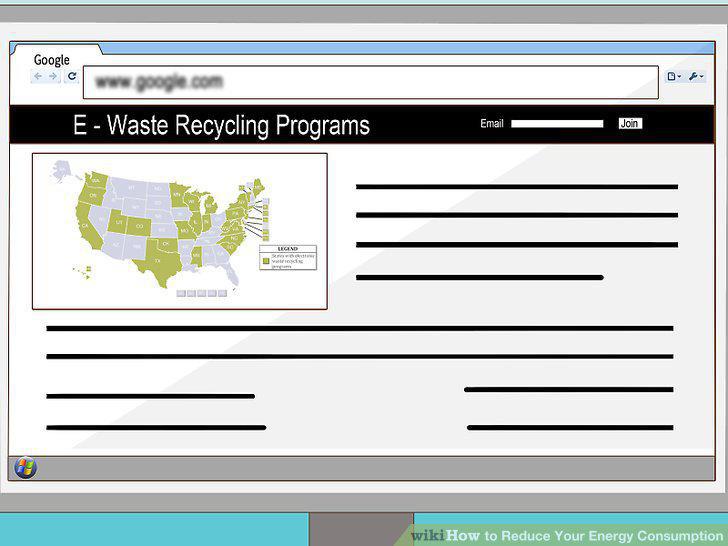
Task: Click the Email input field
Action: pyautogui.click(x=557, y=124)
